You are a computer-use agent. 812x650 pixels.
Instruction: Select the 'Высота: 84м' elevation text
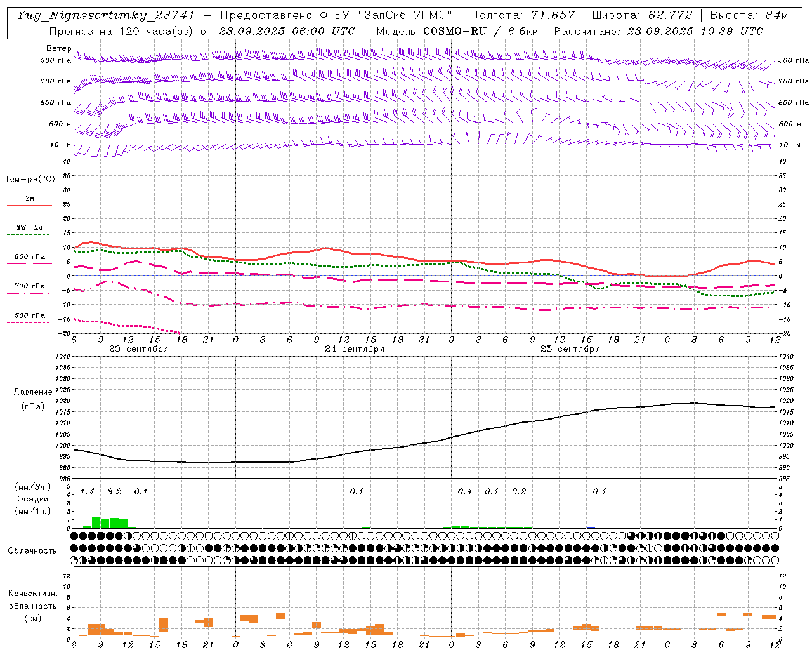tap(749, 15)
